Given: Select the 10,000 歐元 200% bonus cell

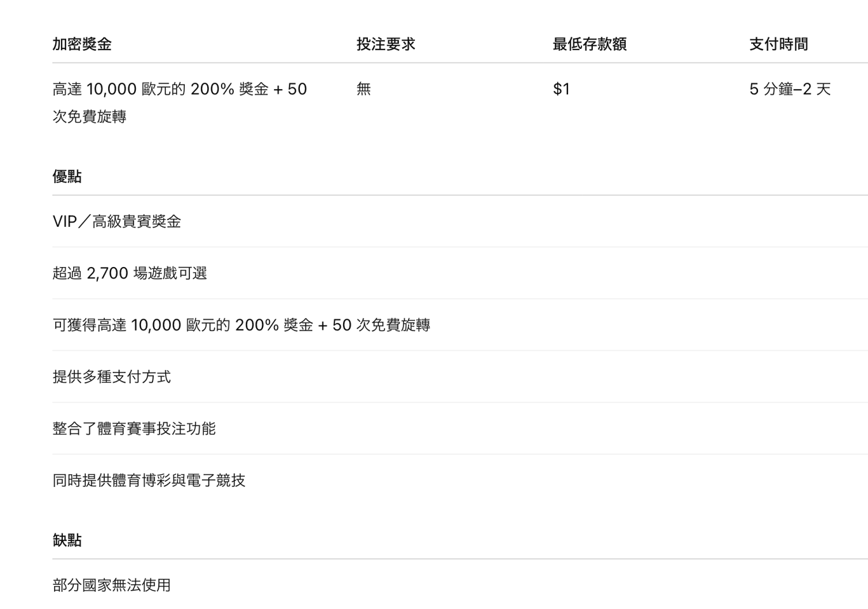Looking at the screenshot, I should (x=179, y=89).
